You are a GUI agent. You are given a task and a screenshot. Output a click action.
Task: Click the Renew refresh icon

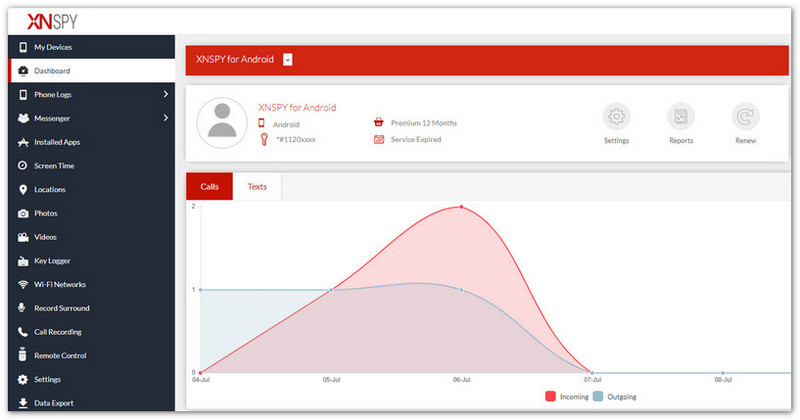[x=745, y=117]
